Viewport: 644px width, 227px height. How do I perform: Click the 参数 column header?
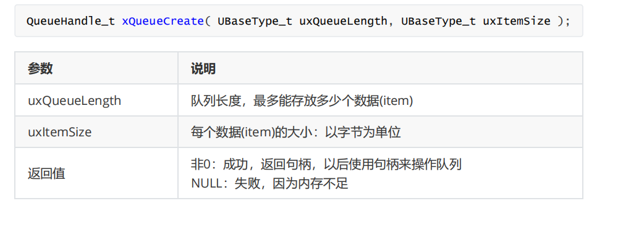click(x=40, y=68)
